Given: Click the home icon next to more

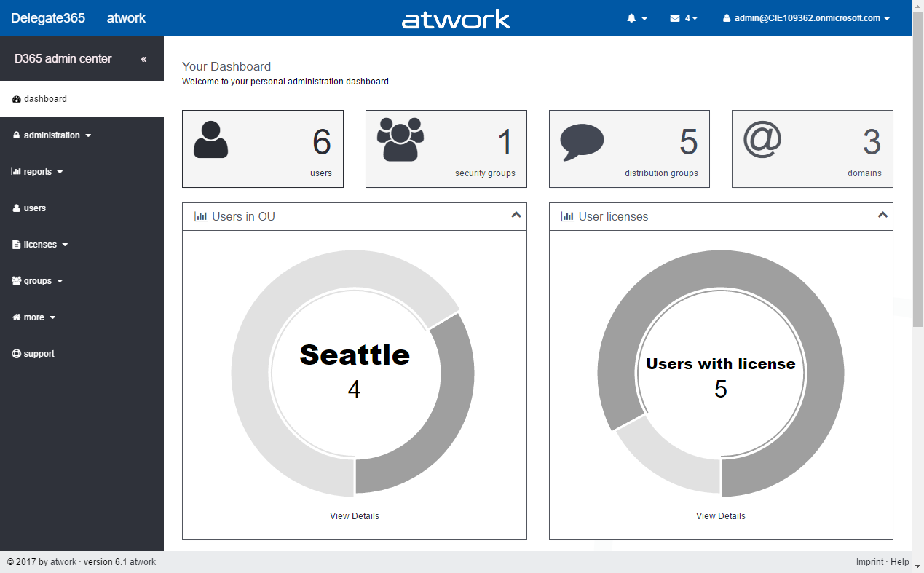Looking at the screenshot, I should 17,317.
